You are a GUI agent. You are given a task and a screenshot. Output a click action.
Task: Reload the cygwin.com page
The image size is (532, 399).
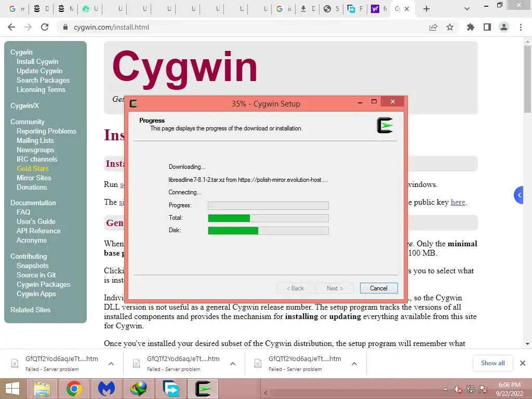click(45, 27)
